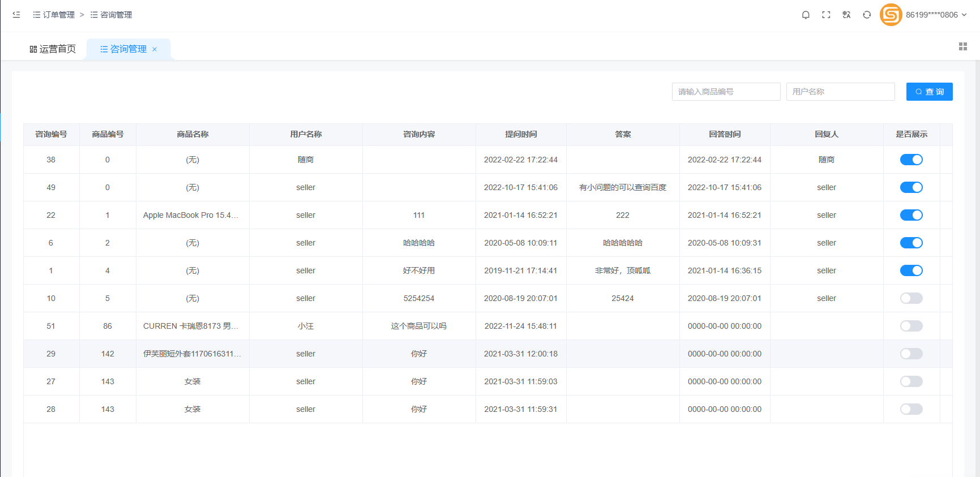The image size is (980, 477).
Task: Switch off display toggle for inquiry 22
Action: pyautogui.click(x=911, y=215)
